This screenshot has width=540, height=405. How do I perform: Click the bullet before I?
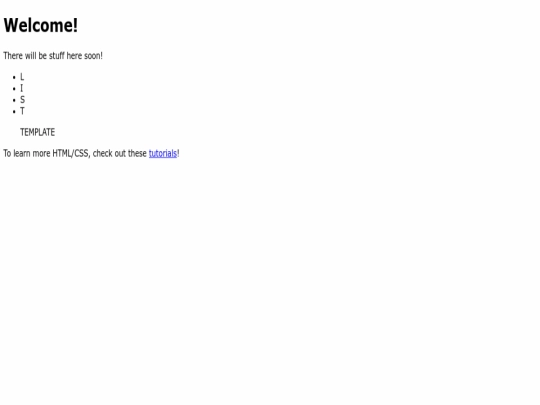click(x=14, y=89)
